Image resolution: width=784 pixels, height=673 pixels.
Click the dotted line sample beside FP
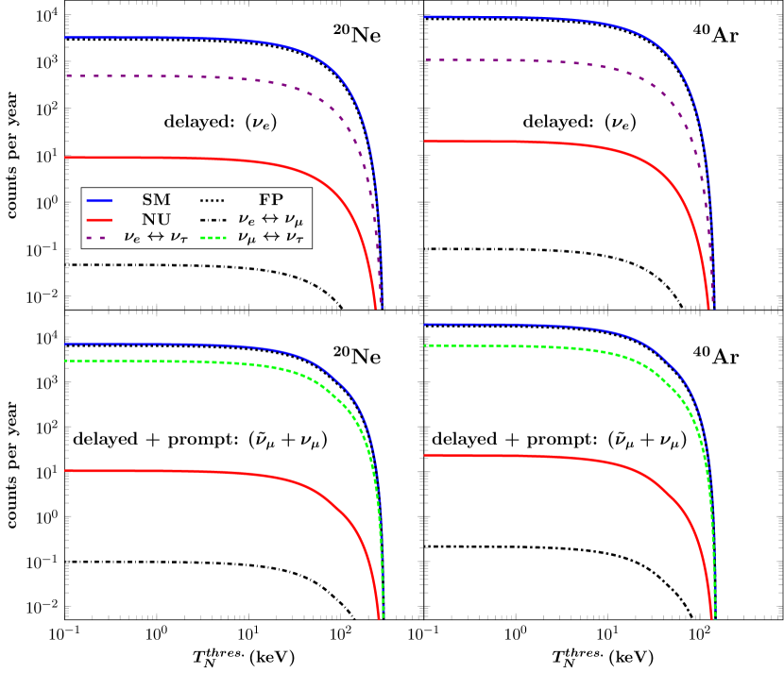(x=213, y=200)
